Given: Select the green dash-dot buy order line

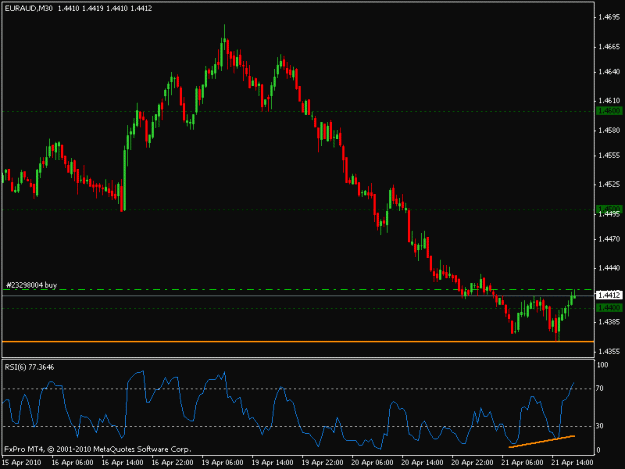Looking at the screenshot, I should [x=298, y=290].
